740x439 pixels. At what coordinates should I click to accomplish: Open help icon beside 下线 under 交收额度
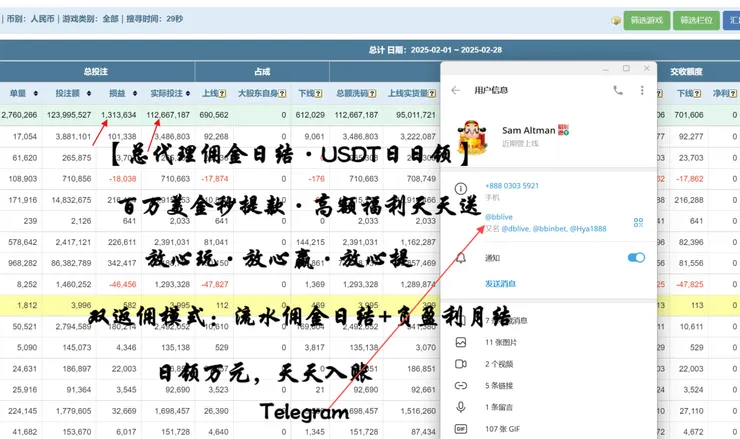point(698,93)
